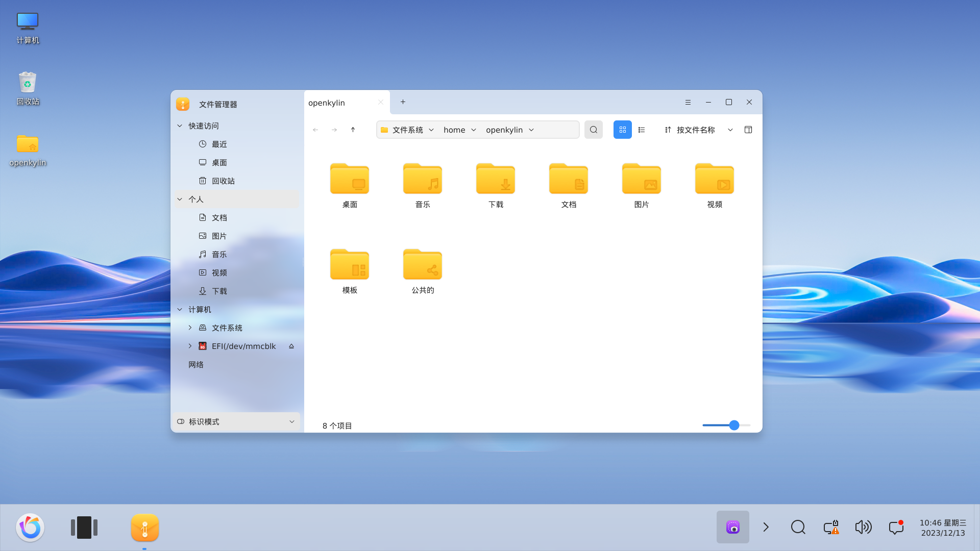Go back to previous folder
The height and width of the screenshot is (551, 980).
coord(315,130)
